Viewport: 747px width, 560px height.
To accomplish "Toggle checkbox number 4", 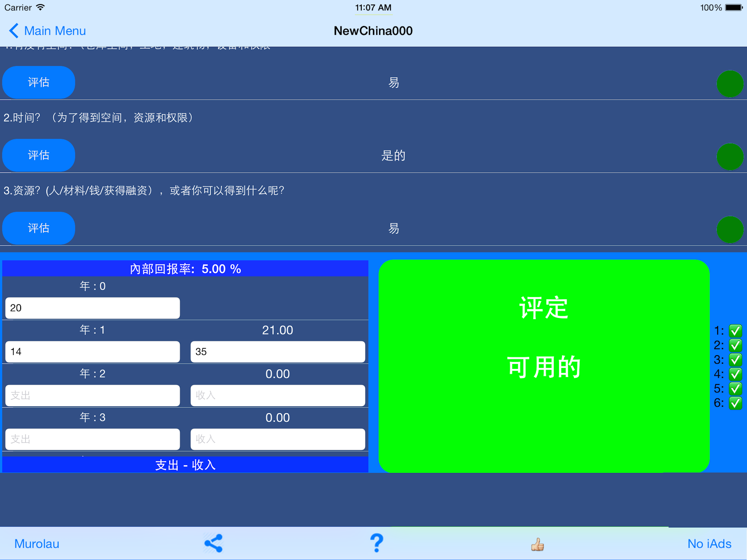I will coord(735,374).
